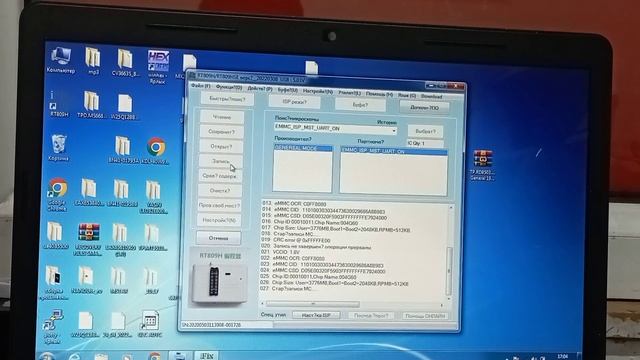640x360 pixels.
Task: Click the Сохранить button
Action: [221, 132]
